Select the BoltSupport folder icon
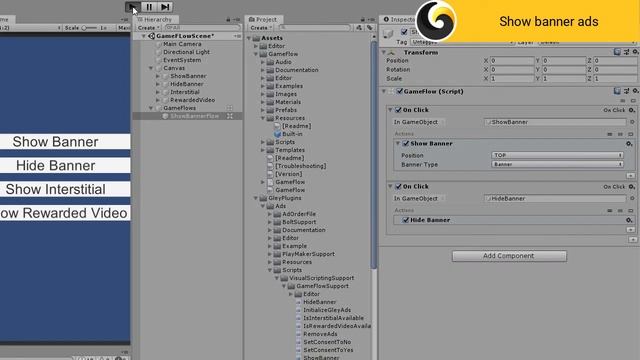 pyautogui.click(x=278, y=222)
